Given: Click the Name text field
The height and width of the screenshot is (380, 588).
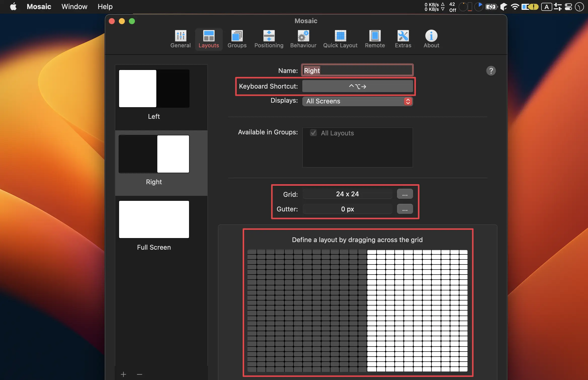Looking at the screenshot, I should 357,70.
